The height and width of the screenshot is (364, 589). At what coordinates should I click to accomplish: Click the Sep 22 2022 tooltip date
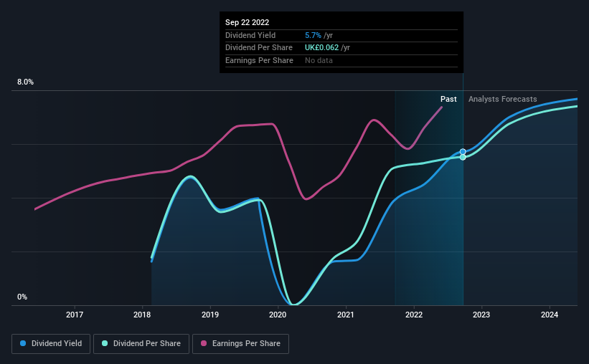click(248, 22)
